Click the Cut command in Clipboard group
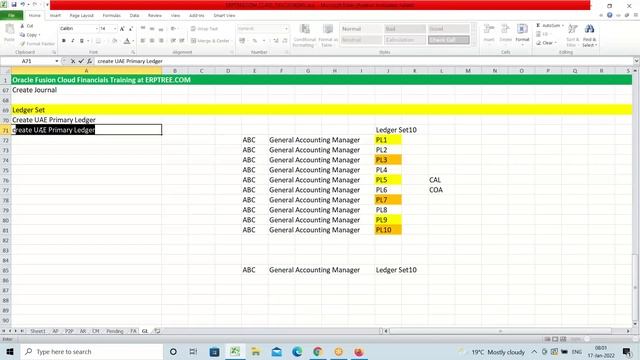 [27, 26]
